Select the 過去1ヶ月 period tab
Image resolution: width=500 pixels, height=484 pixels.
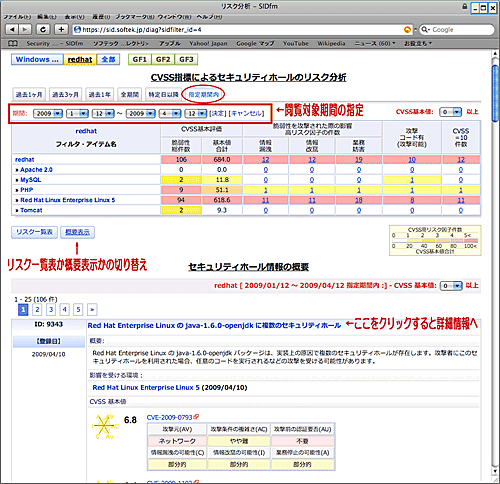[x=29, y=95]
